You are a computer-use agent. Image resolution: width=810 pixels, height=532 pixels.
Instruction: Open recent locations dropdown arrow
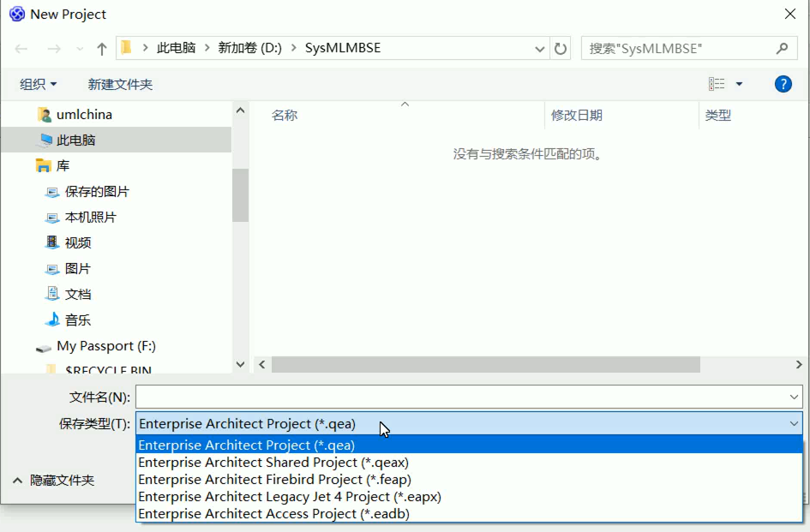click(x=80, y=49)
